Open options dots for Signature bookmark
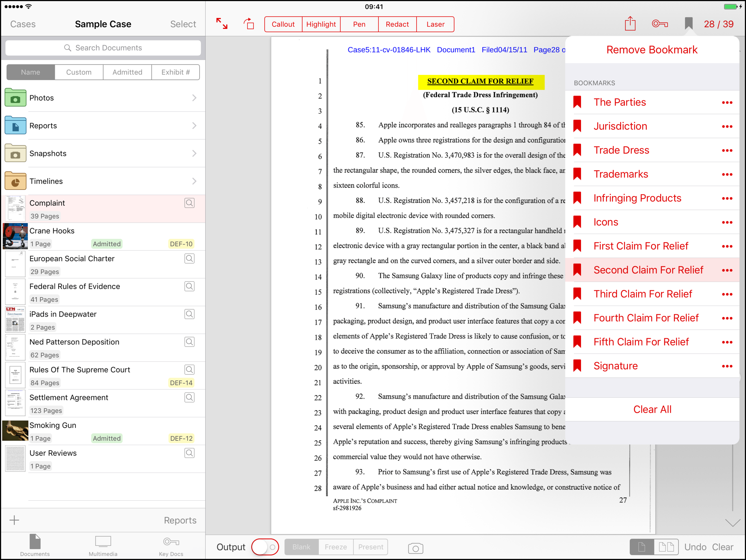The width and height of the screenshot is (746, 560). click(727, 366)
